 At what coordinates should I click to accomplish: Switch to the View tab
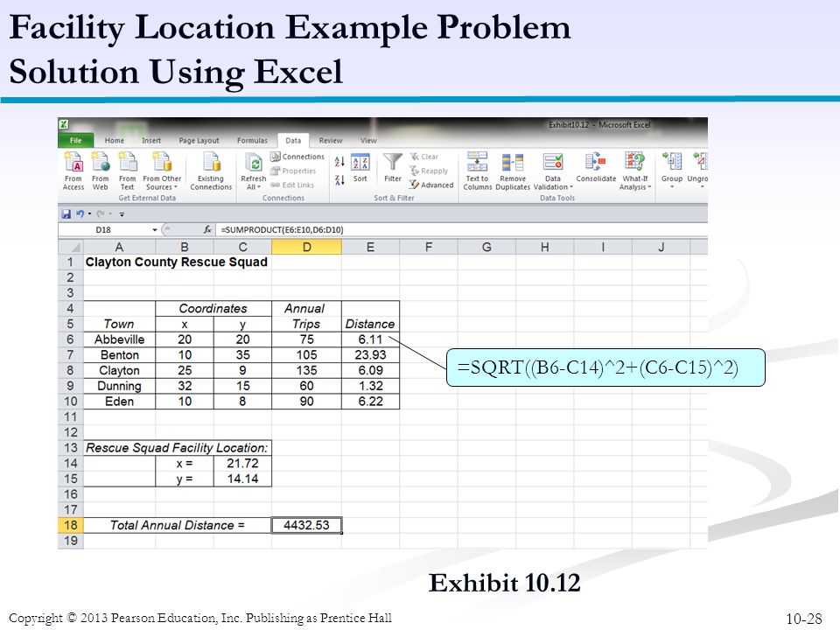point(368,140)
